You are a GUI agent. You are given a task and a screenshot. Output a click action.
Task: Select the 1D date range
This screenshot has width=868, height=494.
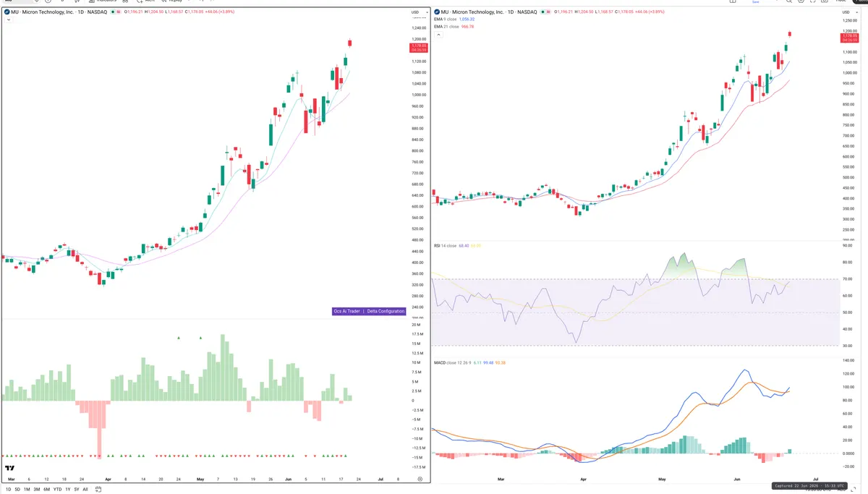tap(7, 489)
